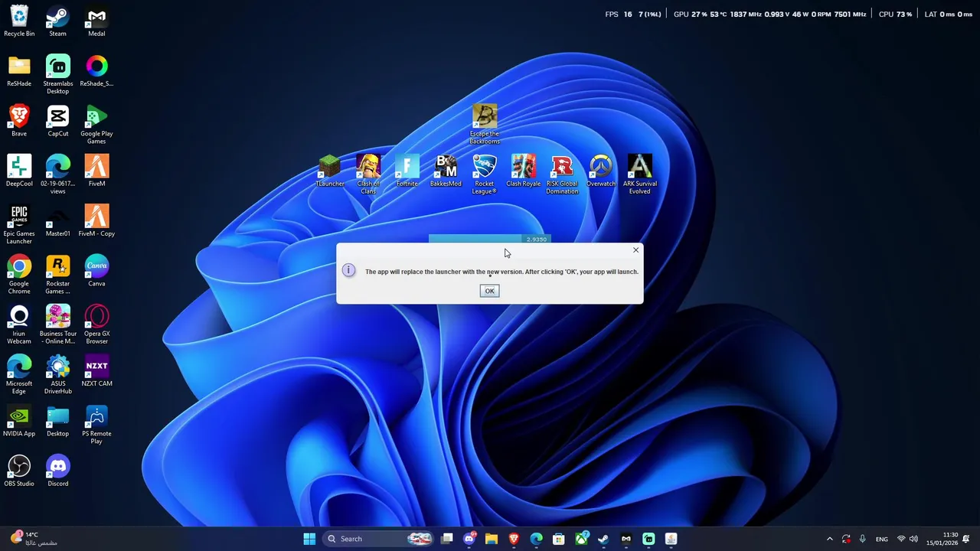Screen dimensions: 980x551
Task: Open the Steam desktop shortcut
Action: tap(57, 21)
